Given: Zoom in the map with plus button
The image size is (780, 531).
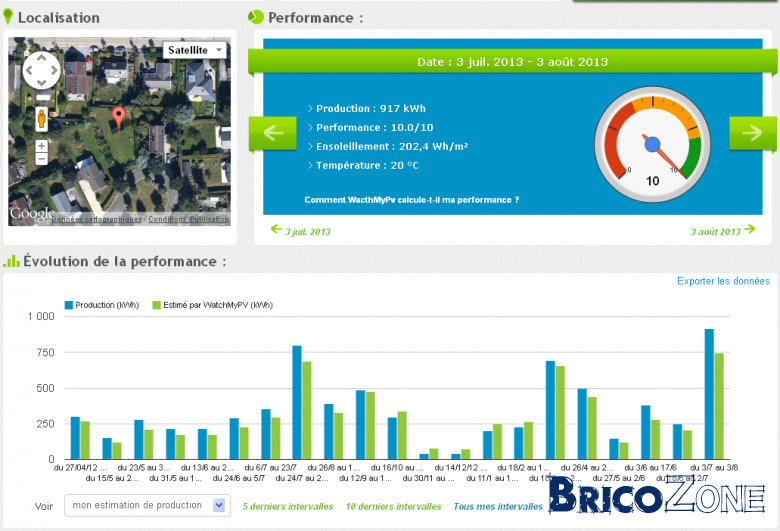Looking at the screenshot, I should [42, 146].
